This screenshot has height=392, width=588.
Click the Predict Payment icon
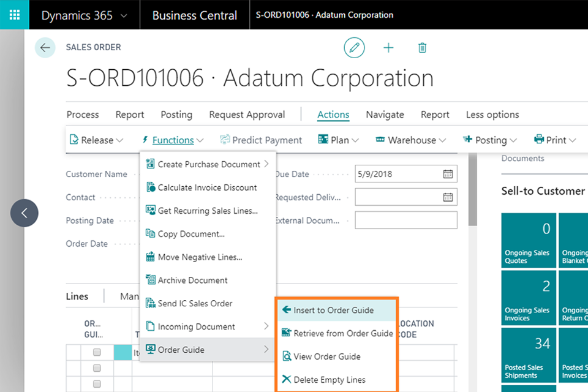(225, 140)
